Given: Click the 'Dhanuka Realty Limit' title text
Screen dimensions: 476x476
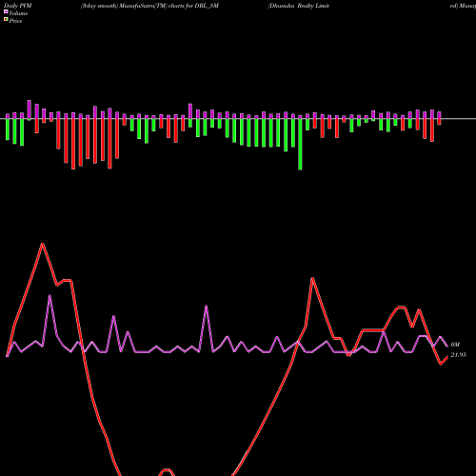Looking at the screenshot, I should [299, 6].
